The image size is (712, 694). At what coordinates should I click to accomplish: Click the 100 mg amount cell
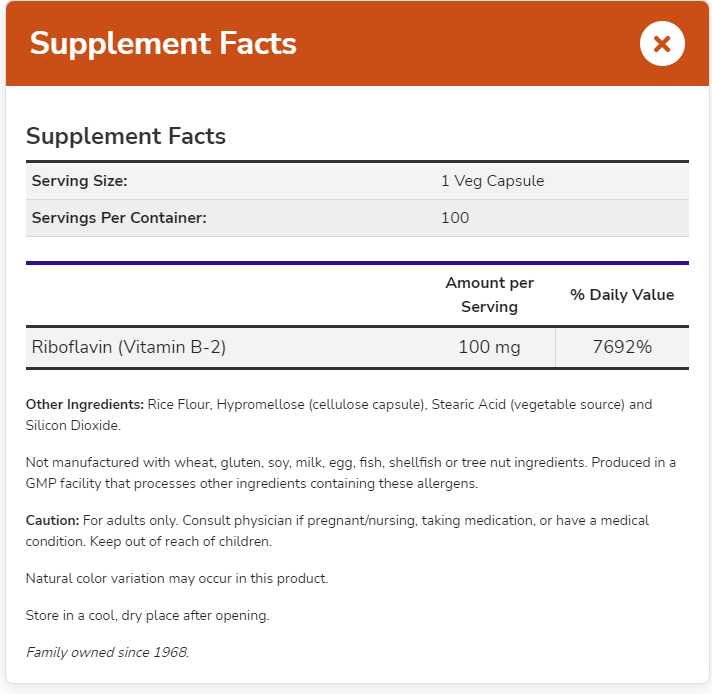pos(489,347)
